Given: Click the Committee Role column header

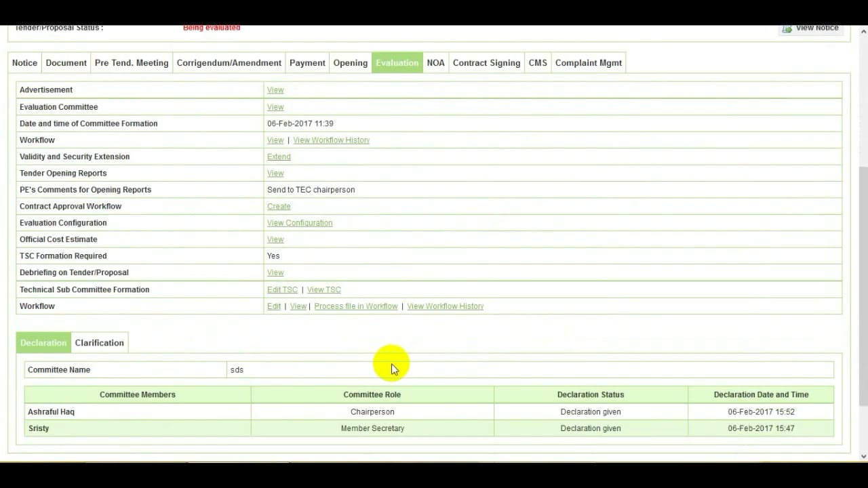Looking at the screenshot, I should [x=372, y=394].
